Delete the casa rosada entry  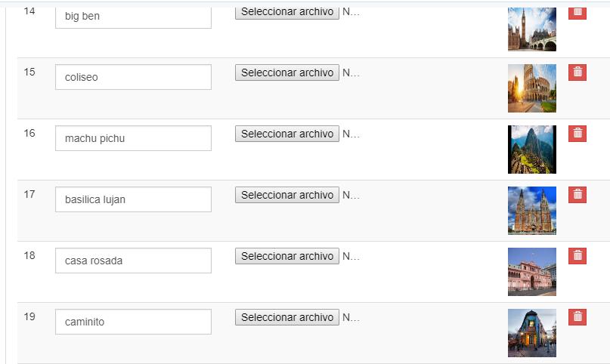(577, 256)
